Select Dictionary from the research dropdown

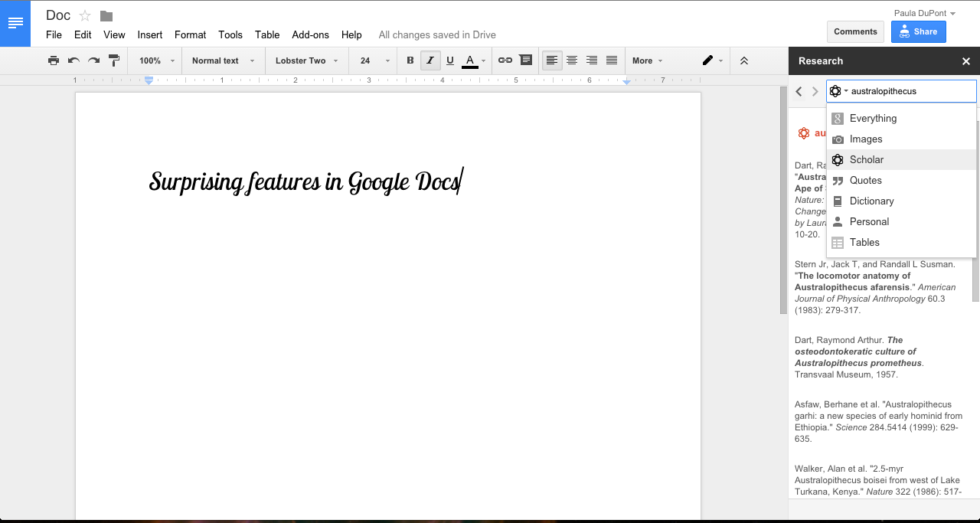pos(871,201)
